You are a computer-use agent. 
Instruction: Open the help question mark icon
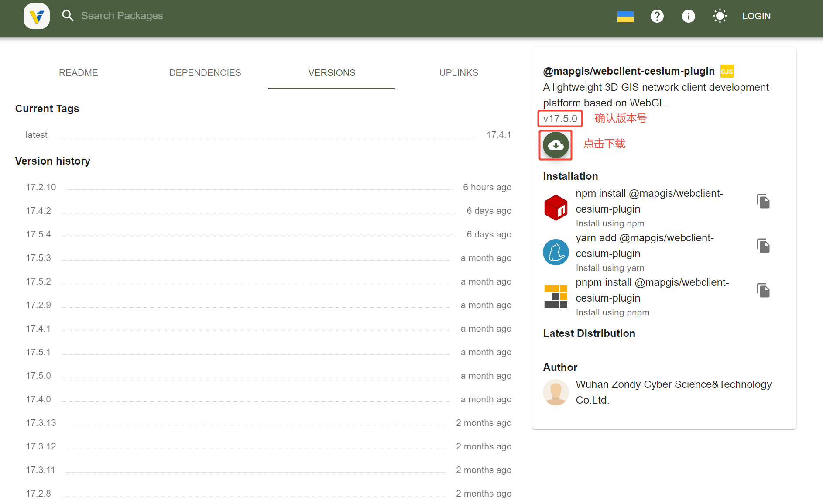(657, 16)
